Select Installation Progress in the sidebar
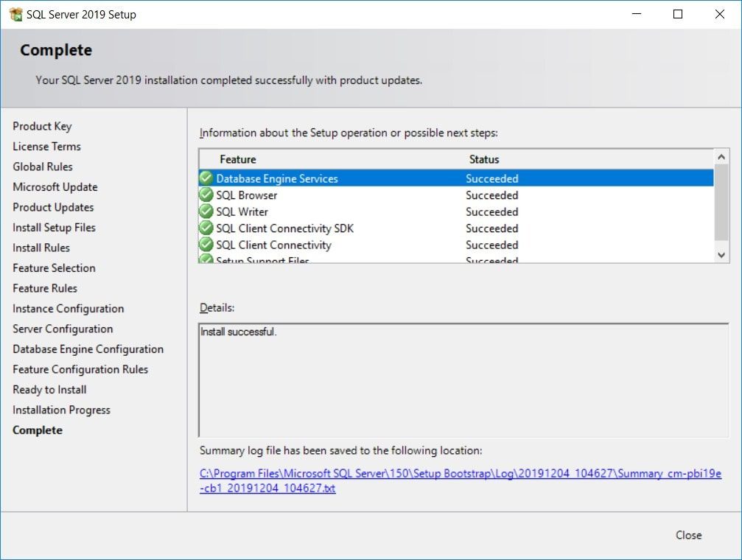The width and height of the screenshot is (742, 560). click(61, 410)
